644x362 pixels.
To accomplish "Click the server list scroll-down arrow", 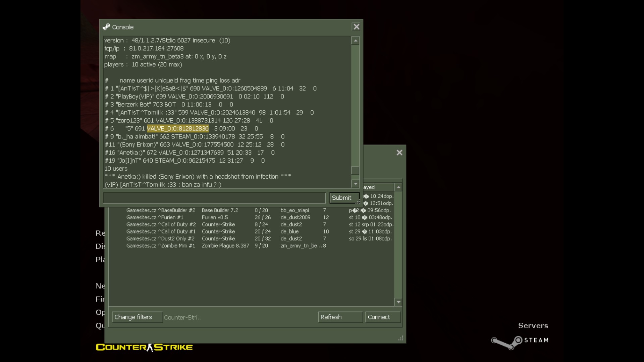I will point(398,302).
